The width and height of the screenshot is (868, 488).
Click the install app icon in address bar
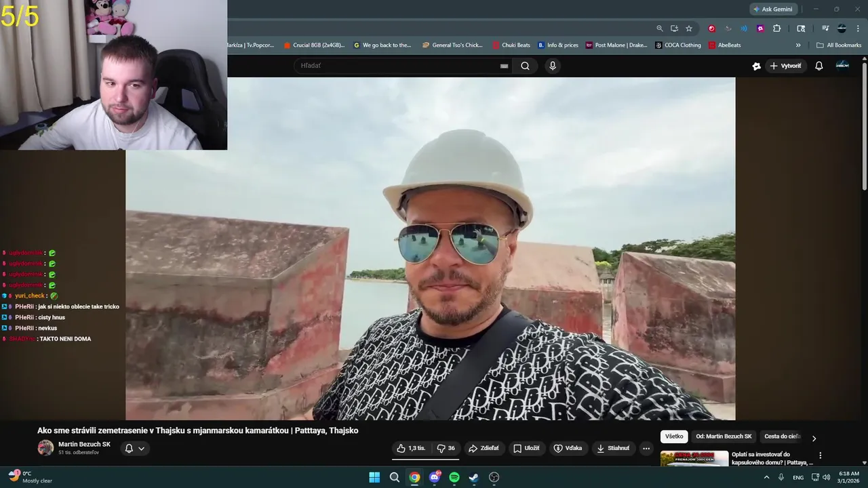(x=674, y=28)
